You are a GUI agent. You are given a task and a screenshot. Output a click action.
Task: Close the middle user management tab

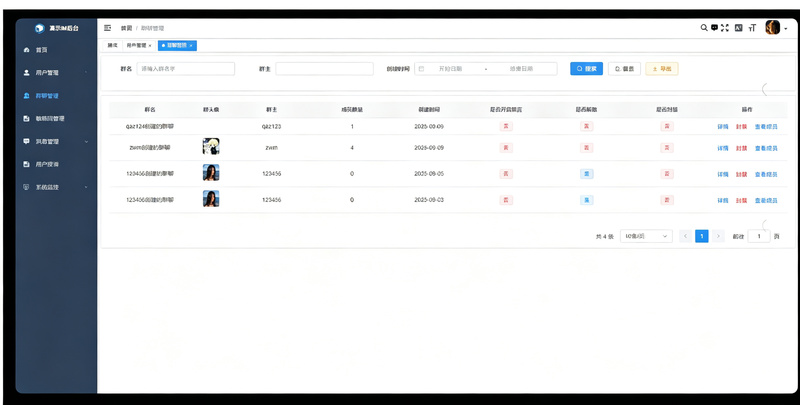coord(150,45)
